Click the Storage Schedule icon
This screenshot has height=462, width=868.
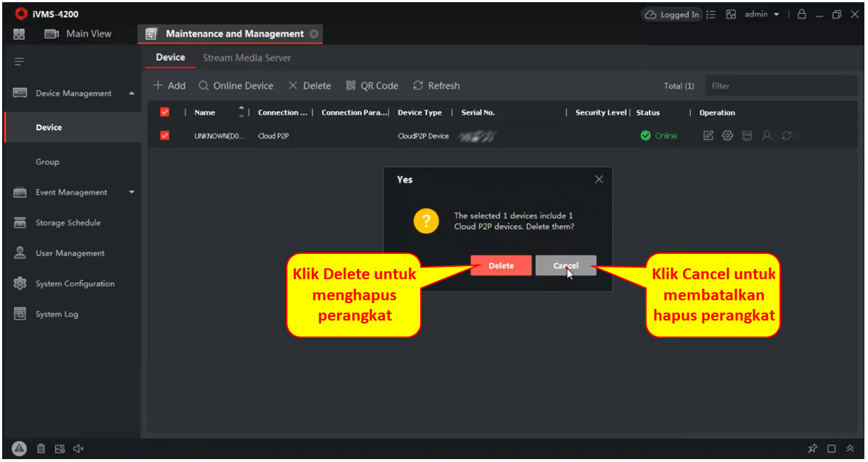click(x=20, y=223)
